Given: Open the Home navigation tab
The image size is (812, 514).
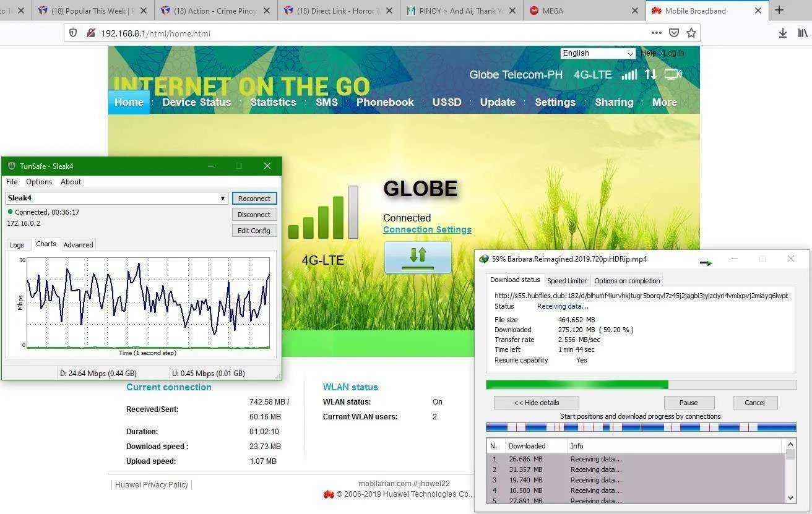Looking at the screenshot, I should pos(129,103).
